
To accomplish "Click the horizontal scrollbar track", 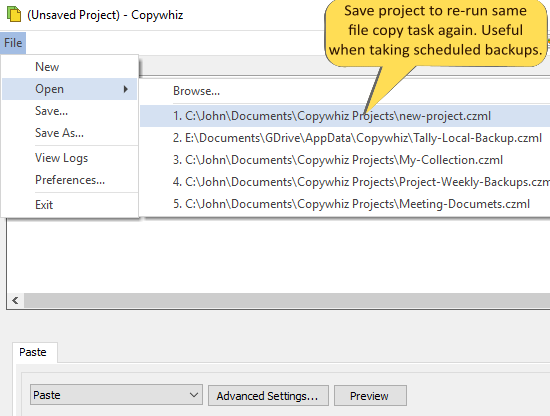I will tap(287, 301).
